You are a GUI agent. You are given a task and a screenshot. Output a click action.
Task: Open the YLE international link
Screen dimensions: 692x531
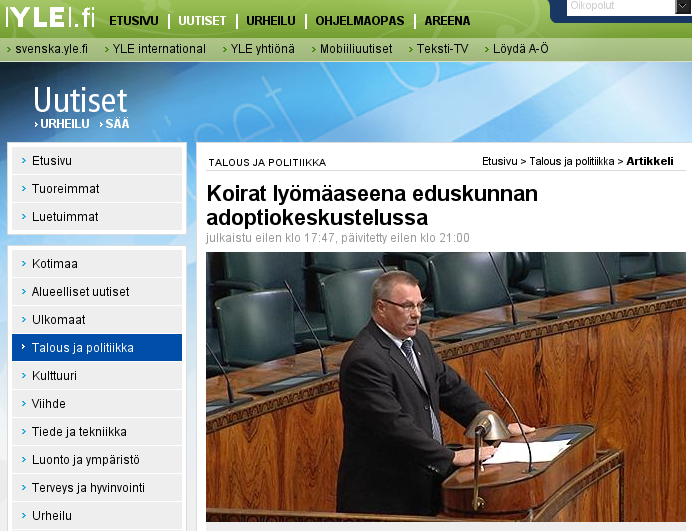(158, 49)
